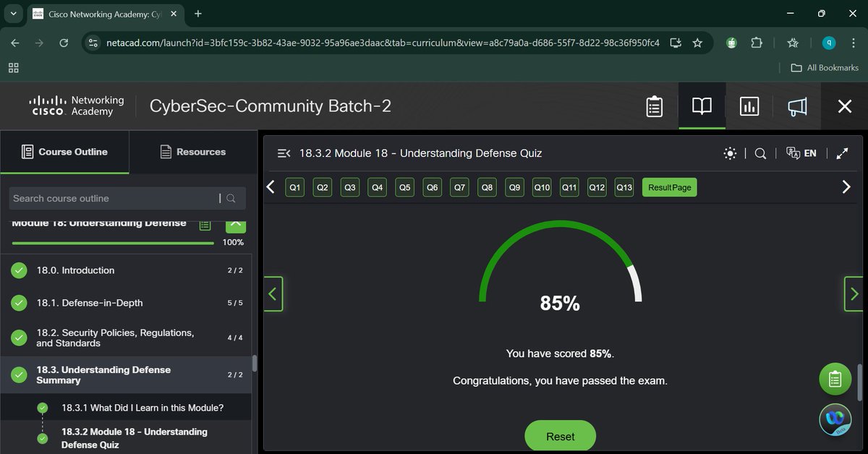The width and height of the screenshot is (868, 454).
Task: Switch to the Resources tab
Action: click(192, 152)
